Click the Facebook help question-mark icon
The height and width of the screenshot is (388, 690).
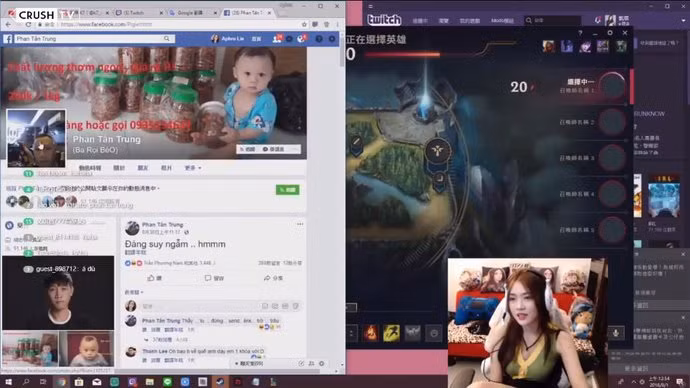pyautogui.click(x=319, y=39)
